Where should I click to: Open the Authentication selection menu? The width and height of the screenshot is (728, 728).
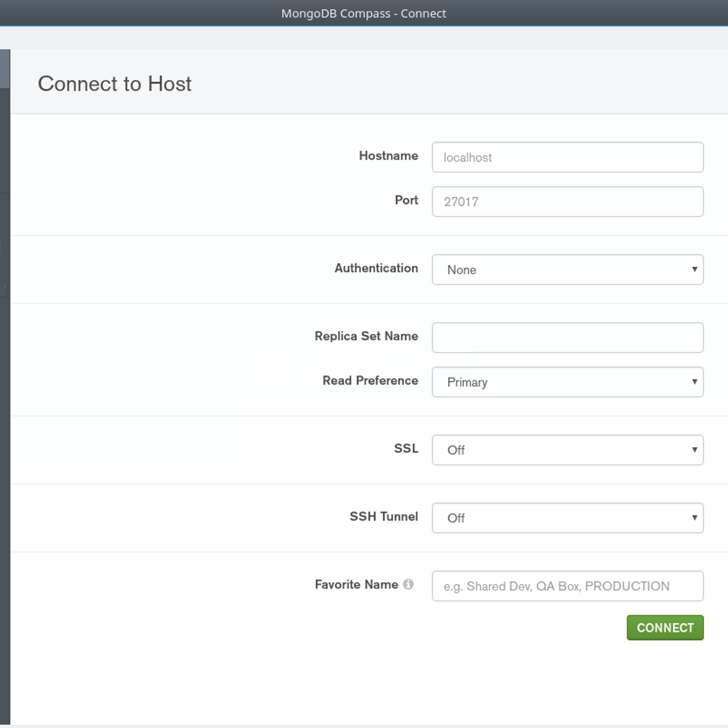click(567, 269)
